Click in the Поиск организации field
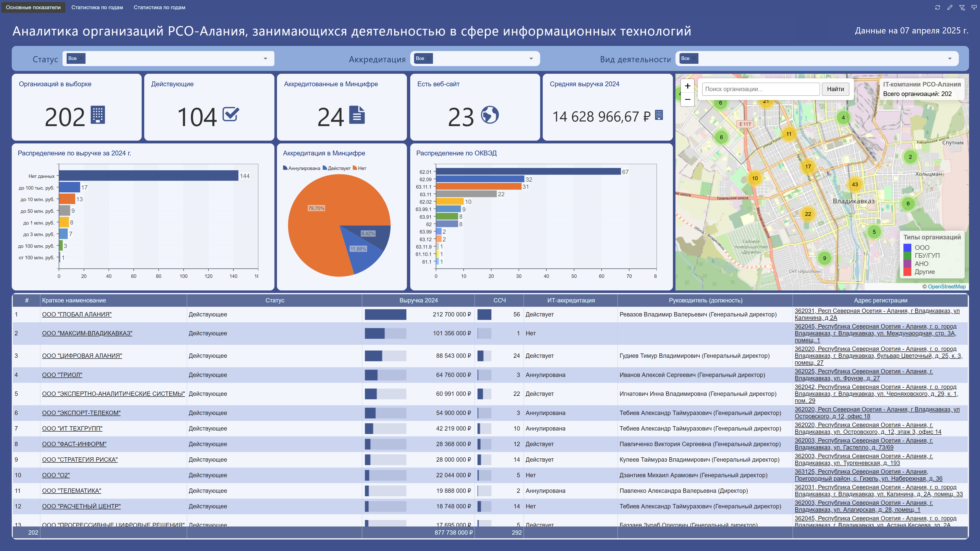The width and height of the screenshot is (980, 551). tap(760, 89)
